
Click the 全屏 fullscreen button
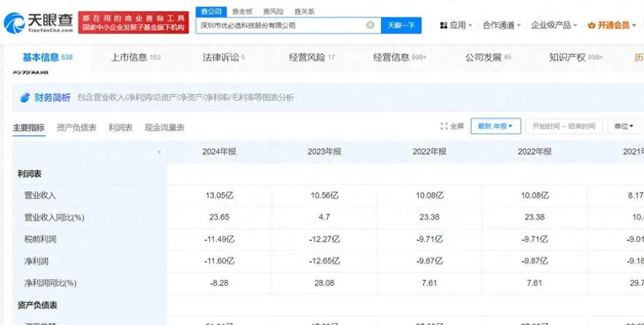452,126
